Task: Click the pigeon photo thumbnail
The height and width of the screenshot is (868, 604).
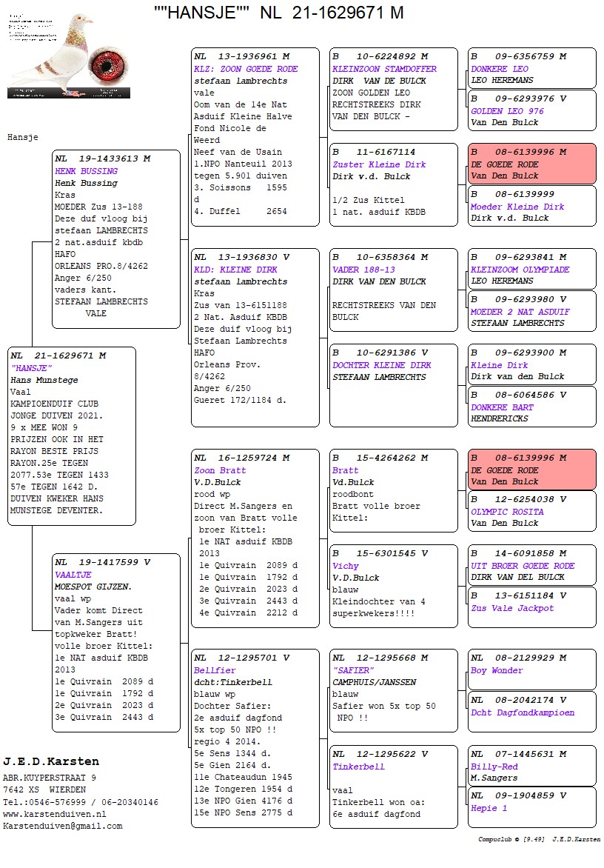Action: click(x=69, y=56)
